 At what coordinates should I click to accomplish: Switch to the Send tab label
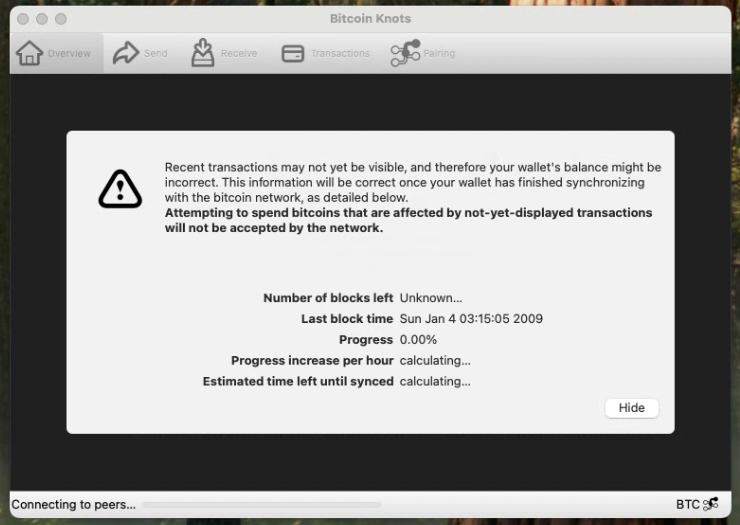pyautogui.click(x=156, y=53)
